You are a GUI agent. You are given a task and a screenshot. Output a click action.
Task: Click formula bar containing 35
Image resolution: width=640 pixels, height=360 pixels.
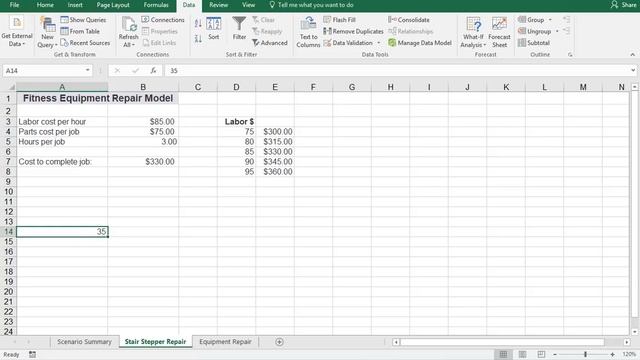click(x=396, y=71)
